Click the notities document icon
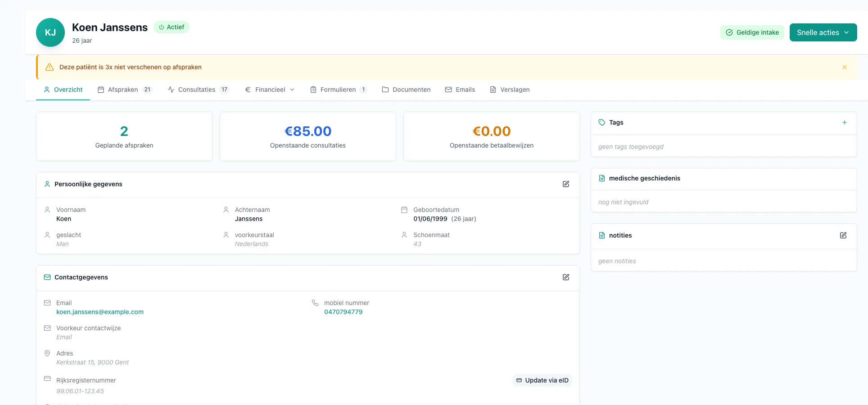 click(x=602, y=235)
